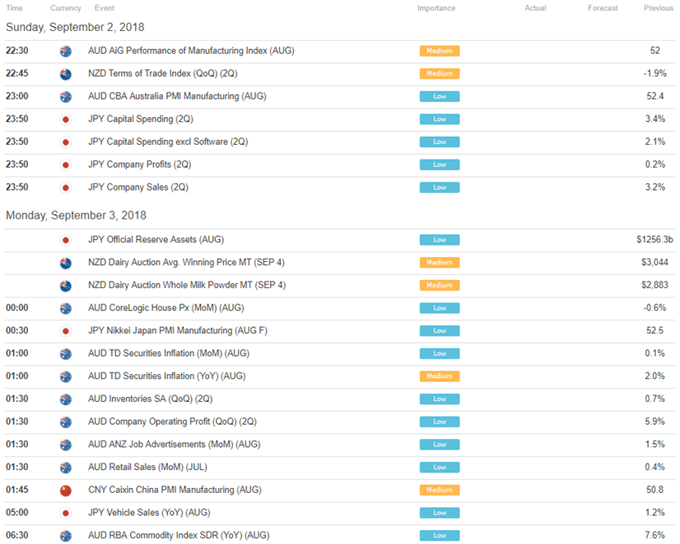Open event JPY Nikkei Japan PMI Manufacturing (AUG F)
The height and width of the screenshot is (544, 680).
point(177,331)
